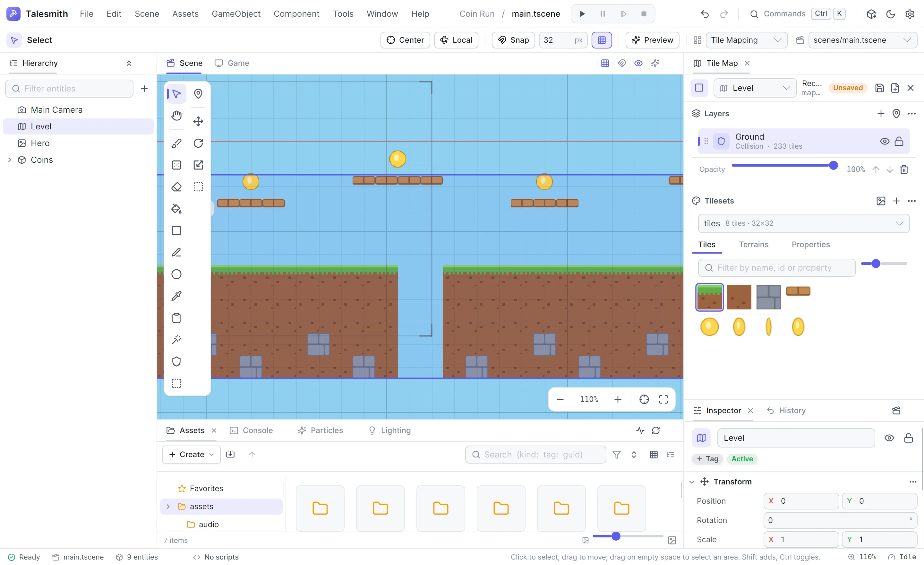Select the Move tool in scene toolbar
924x565 pixels.
click(198, 121)
